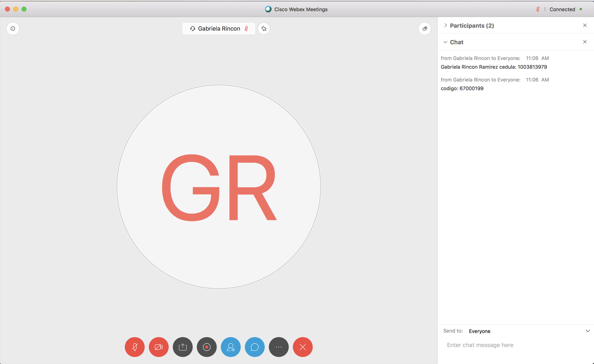Image resolution: width=594 pixels, height=364 pixels.
Task: Select the message containing cedula: 1003813979
Action: tap(494, 67)
